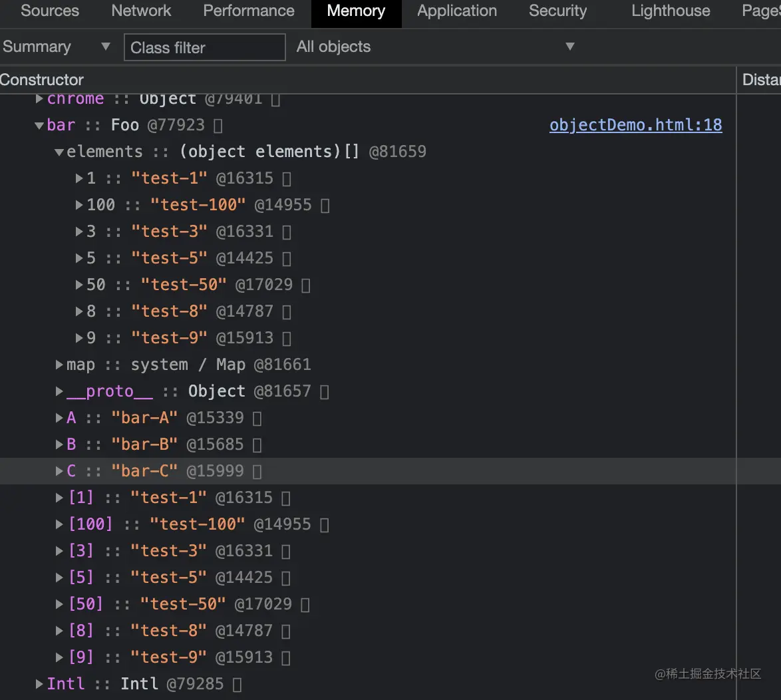Expand the [8] :: "test-8" entry
781x700 pixels.
[59, 631]
